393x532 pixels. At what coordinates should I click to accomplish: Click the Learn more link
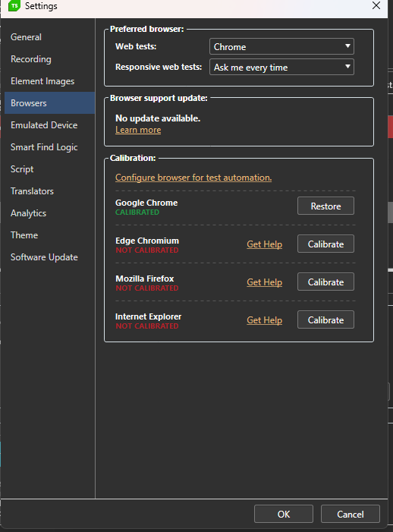point(138,130)
